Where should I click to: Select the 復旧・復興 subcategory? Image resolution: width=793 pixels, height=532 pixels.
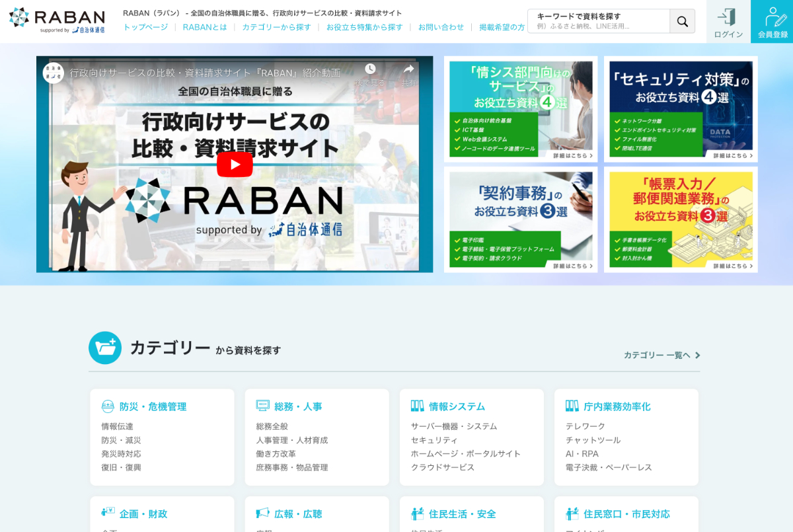121,467
